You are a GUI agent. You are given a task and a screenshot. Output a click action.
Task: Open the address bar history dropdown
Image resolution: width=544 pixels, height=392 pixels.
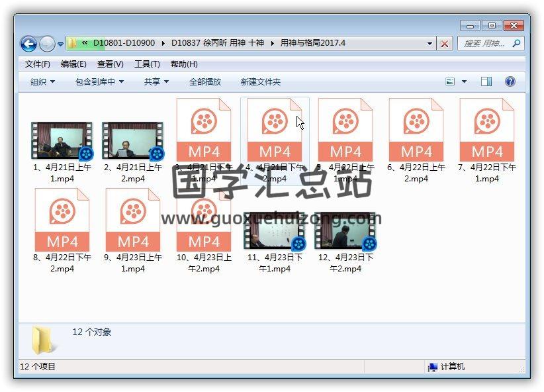point(430,44)
